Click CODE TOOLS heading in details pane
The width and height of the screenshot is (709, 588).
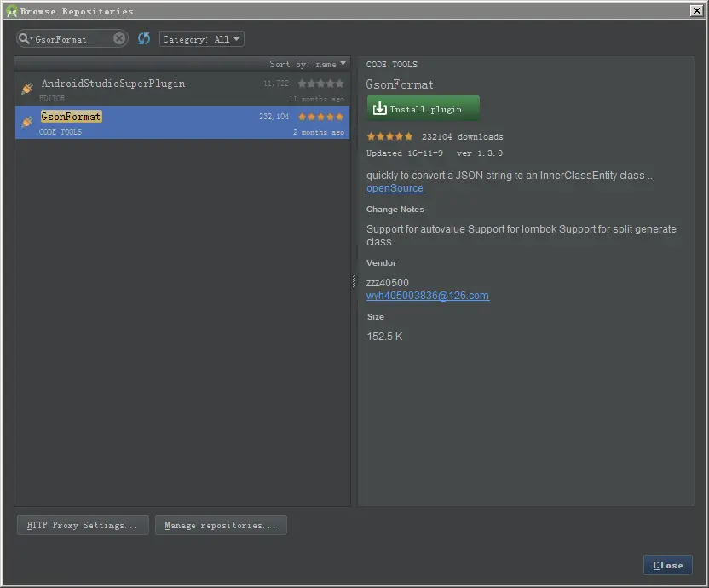click(x=392, y=64)
